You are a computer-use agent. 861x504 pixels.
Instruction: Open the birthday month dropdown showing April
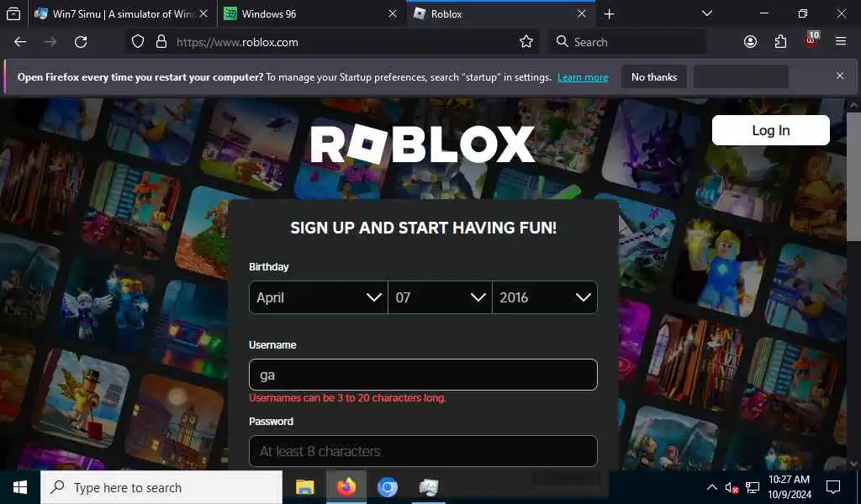click(319, 297)
